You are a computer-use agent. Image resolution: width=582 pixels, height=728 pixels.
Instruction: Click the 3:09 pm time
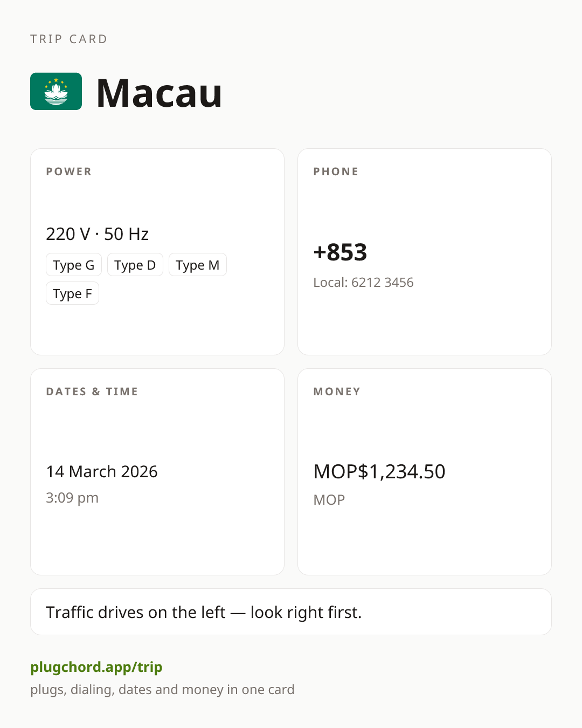click(72, 498)
